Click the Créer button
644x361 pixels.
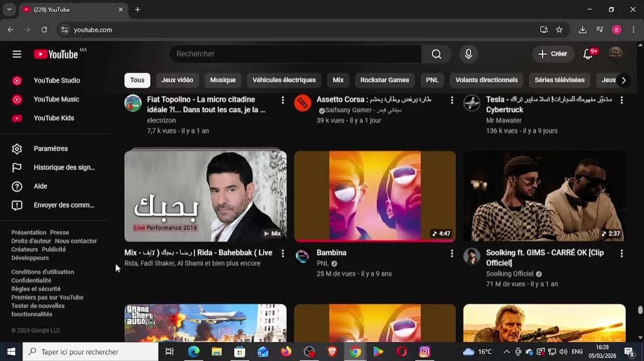click(x=553, y=54)
